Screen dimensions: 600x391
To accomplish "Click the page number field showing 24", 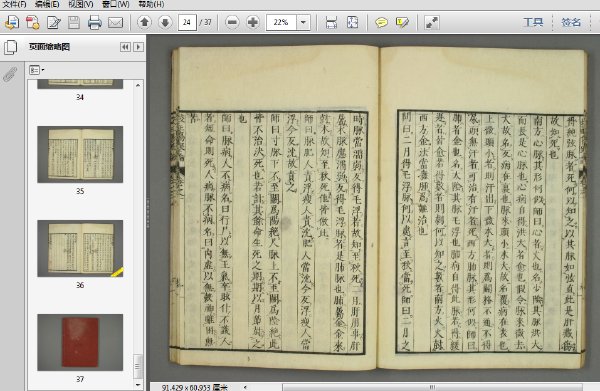I will coord(187,22).
